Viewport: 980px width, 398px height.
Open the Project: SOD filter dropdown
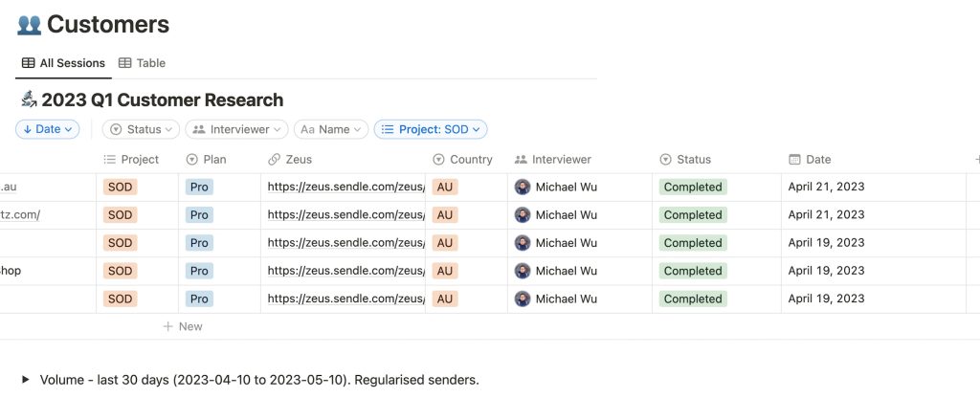[x=431, y=129]
